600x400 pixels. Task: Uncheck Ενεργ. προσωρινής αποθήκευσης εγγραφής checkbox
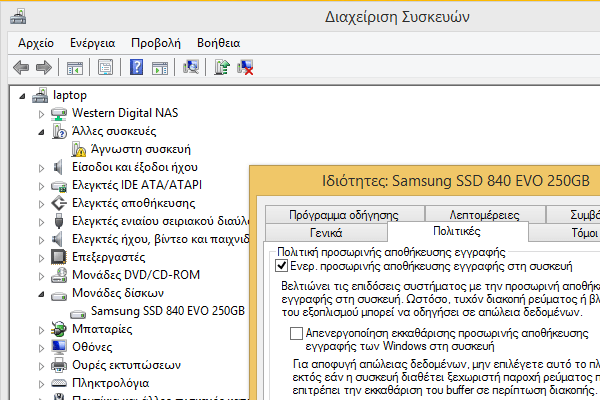[x=281, y=266]
